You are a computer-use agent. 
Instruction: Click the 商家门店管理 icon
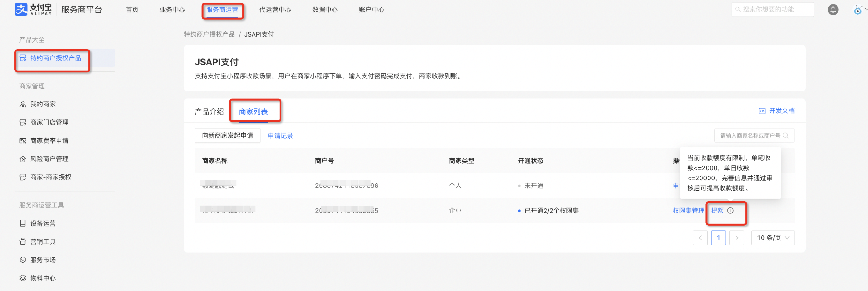[23, 122]
